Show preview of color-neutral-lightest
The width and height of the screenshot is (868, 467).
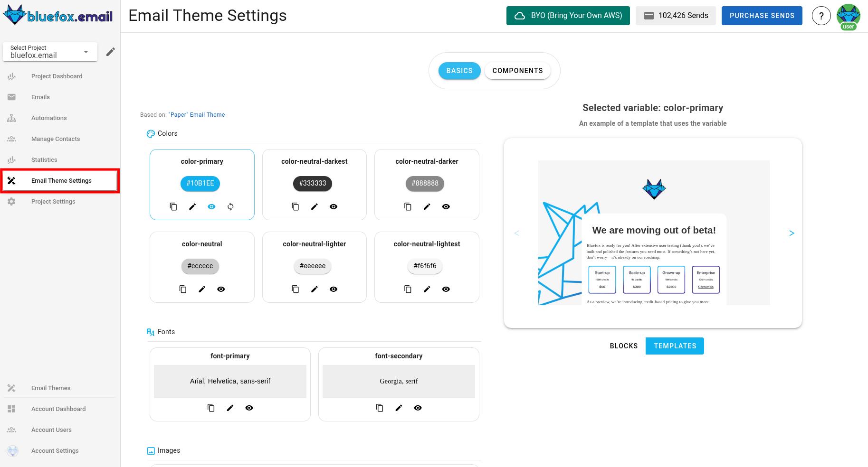pos(446,289)
